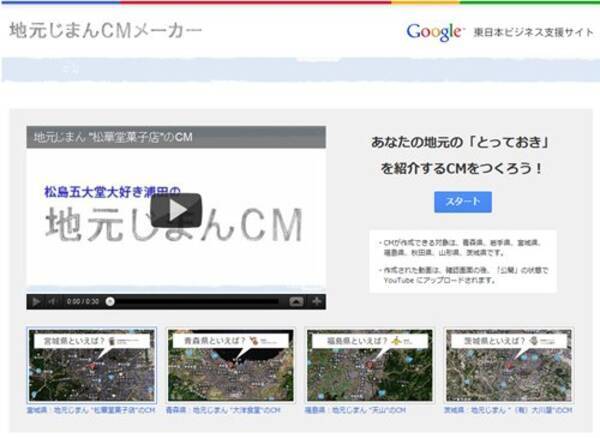
Task: Open the 宮城県といえば video thumbnail
Action: (x=92, y=365)
